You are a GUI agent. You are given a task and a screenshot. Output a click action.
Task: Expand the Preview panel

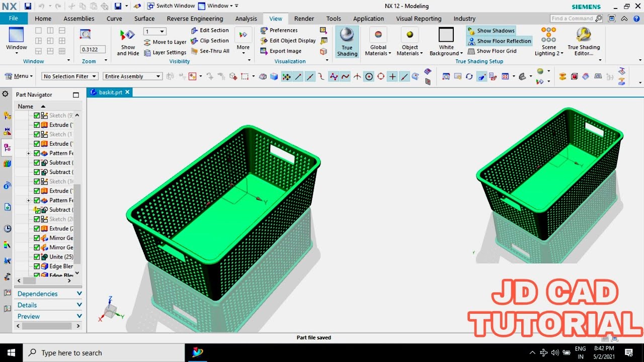pos(48,316)
